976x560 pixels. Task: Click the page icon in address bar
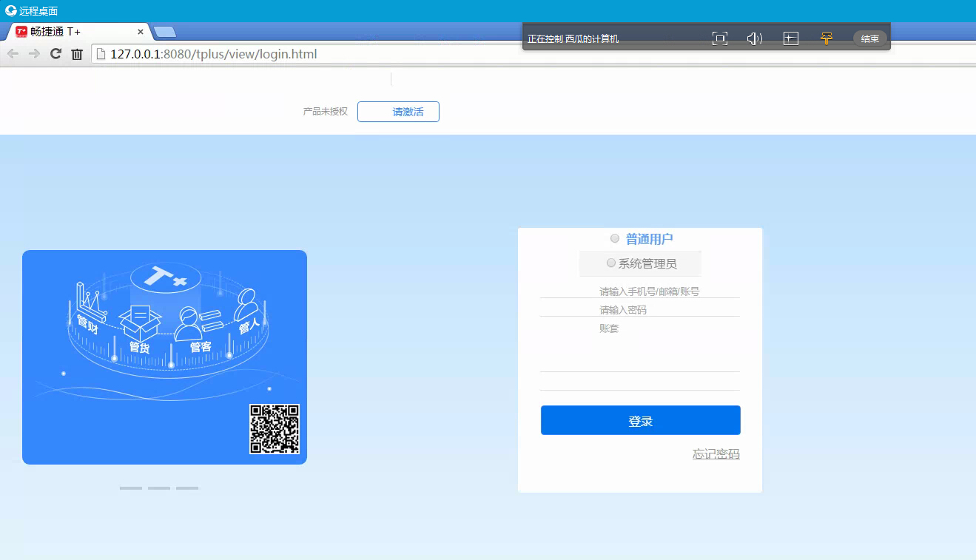(x=101, y=54)
